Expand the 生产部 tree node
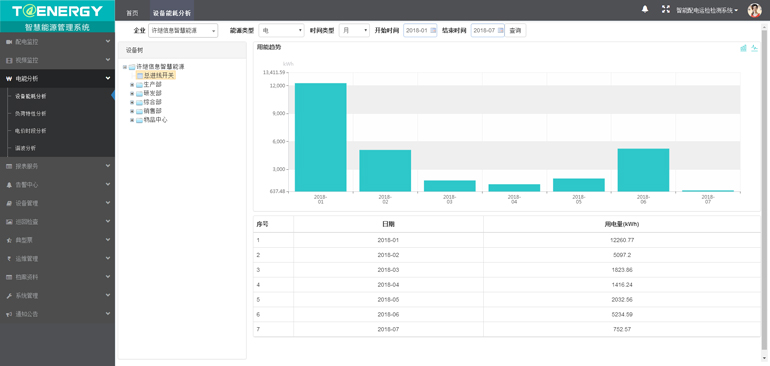 pos(132,84)
